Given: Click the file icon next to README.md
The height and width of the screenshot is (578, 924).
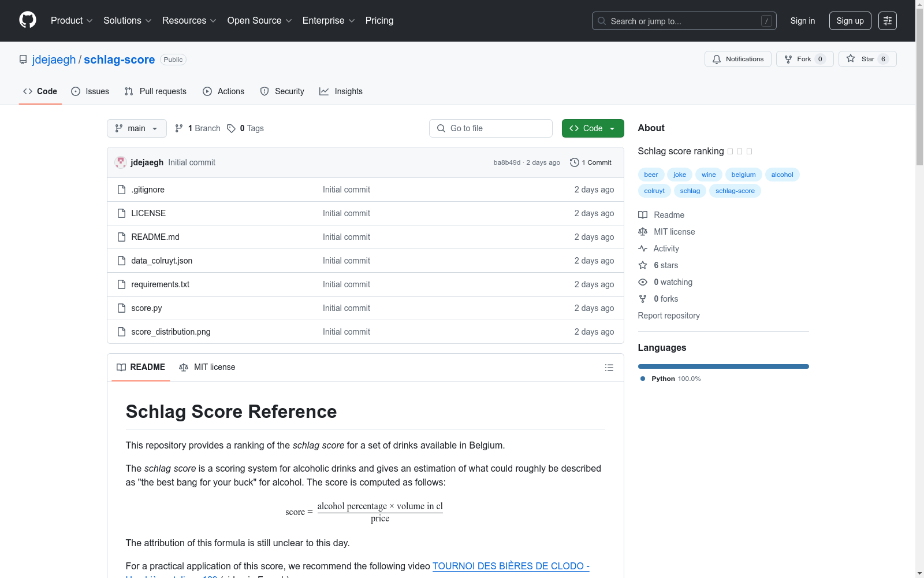Looking at the screenshot, I should pyautogui.click(x=121, y=237).
